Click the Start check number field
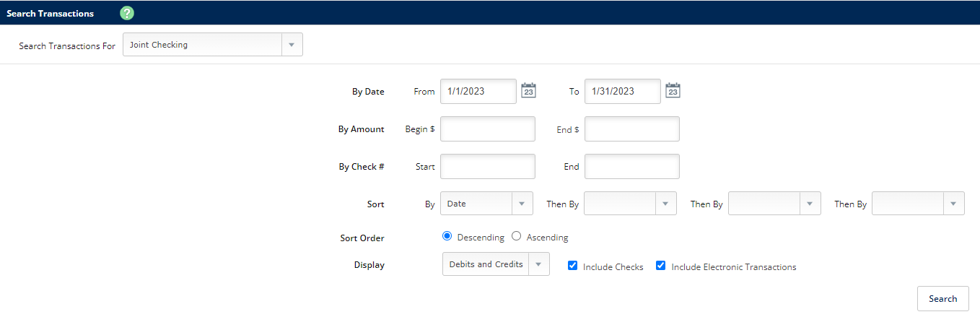 pyautogui.click(x=488, y=167)
